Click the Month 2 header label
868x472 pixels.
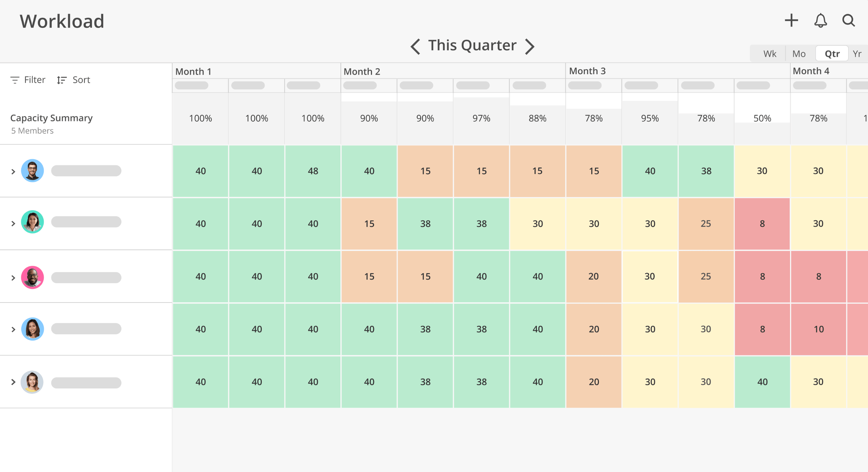(x=362, y=71)
